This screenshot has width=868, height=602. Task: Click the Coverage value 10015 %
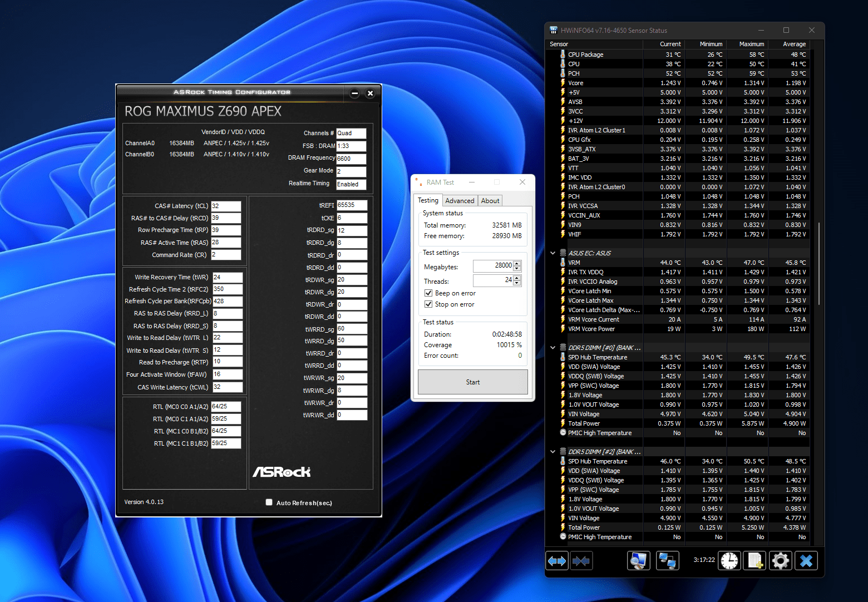tap(509, 345)
